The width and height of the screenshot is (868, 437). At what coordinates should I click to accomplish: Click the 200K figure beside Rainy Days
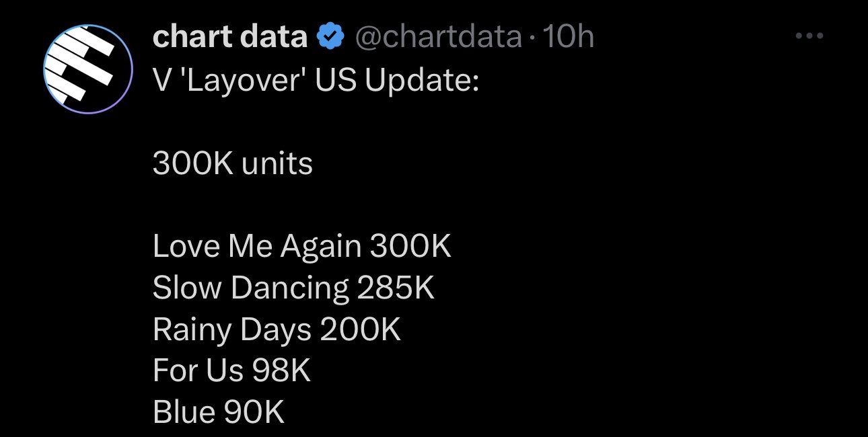(x=361, y=330)
